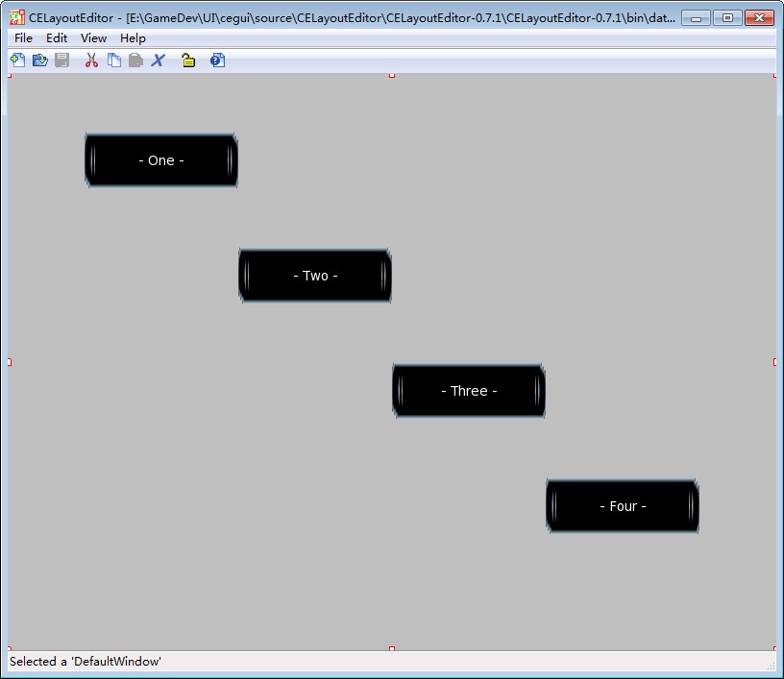Create a new layout with the New icon

point(18,61)
